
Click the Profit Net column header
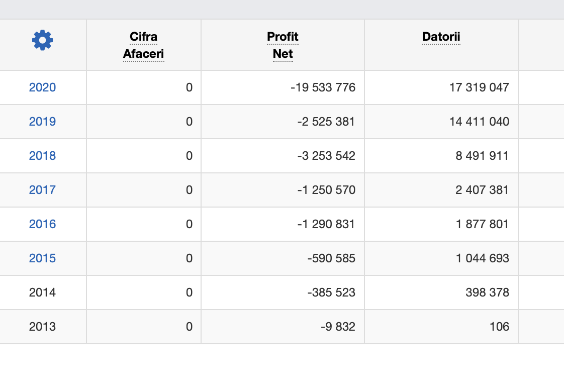[283, 45]
